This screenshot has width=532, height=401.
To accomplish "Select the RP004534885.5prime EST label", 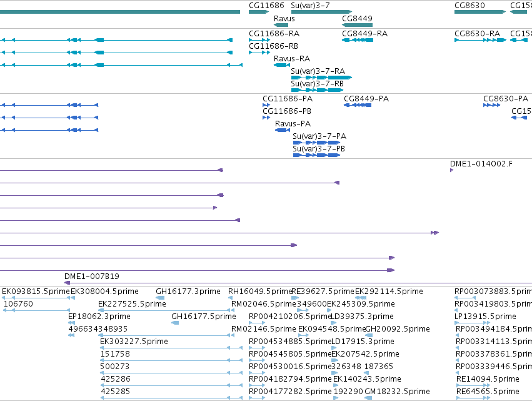I will (289, 342).
